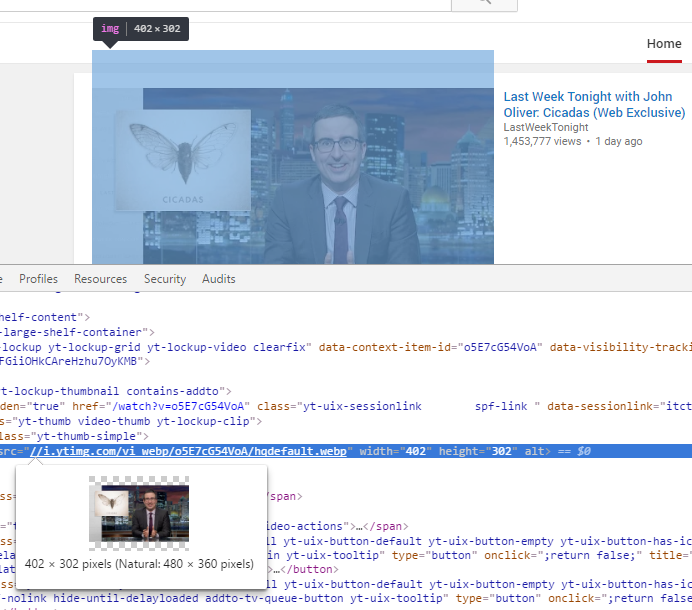Select the large-shelf-container DOM line
The width and height of the screenshot is (692, 610).
(78, 332)
